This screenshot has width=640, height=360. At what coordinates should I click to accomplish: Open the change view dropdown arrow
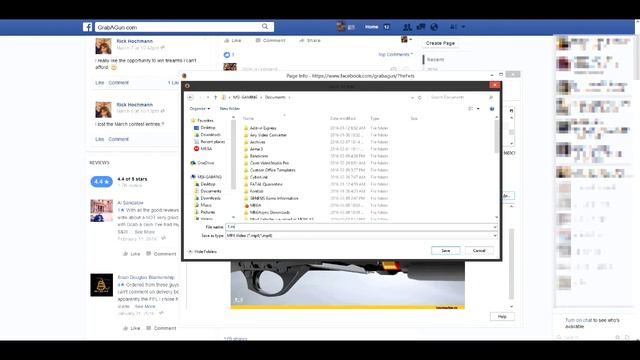click(x=478, y=109)
